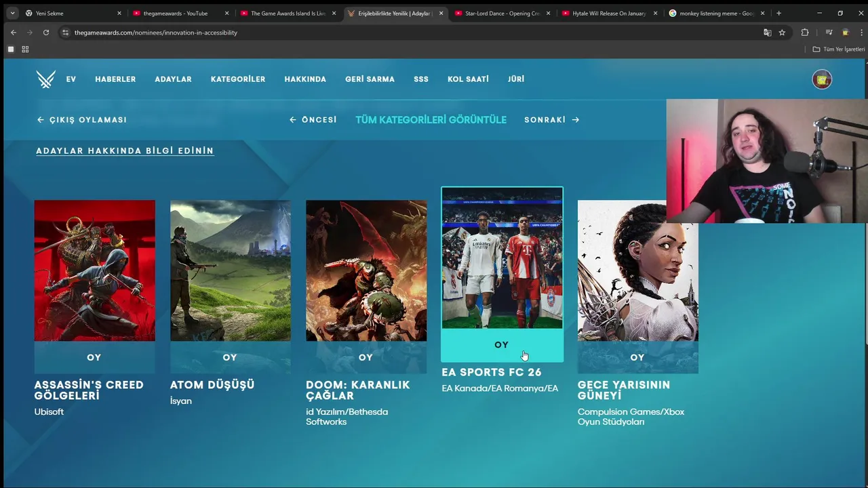868x488 pixels.
Task: Close the Star-Lord Dance tab
Action: pyautogui.click(x=548, y=13)
